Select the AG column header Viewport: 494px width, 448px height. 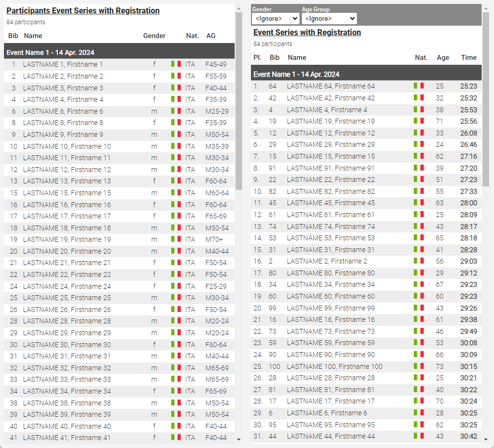pos(211,36)
